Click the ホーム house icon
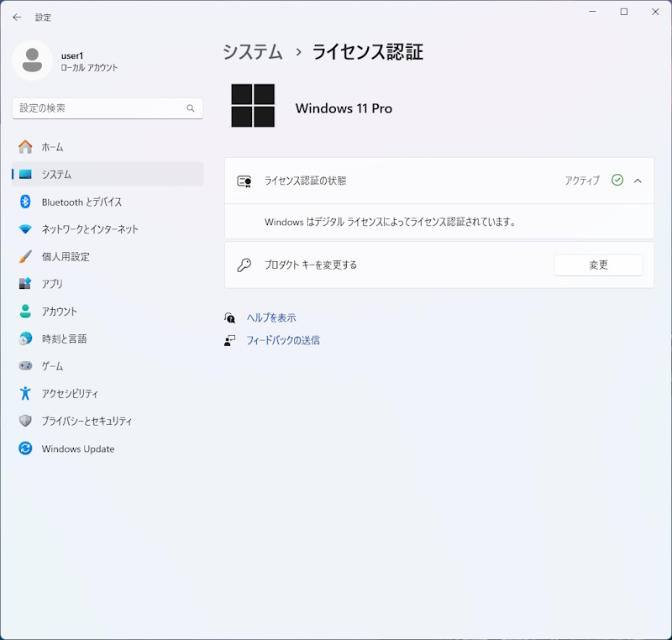Image resolution: width=672 pixels, height=640 pixels. tap(25, 147)
